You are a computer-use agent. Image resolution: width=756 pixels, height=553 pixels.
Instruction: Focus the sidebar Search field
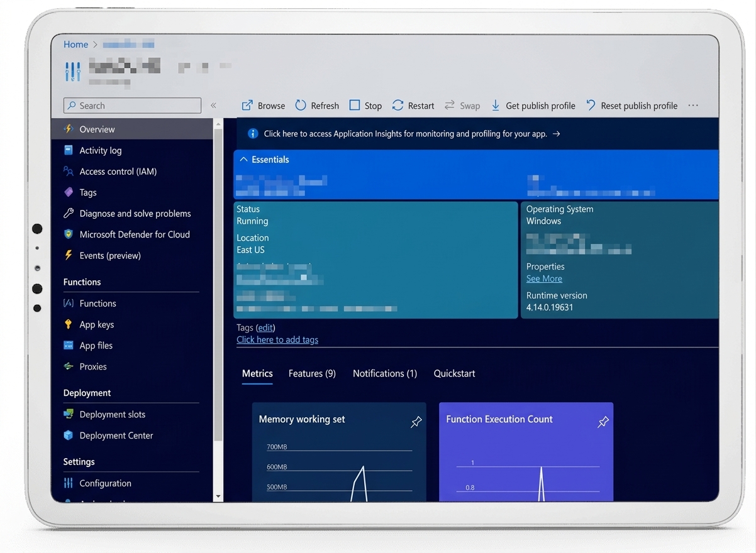point(132,106)
